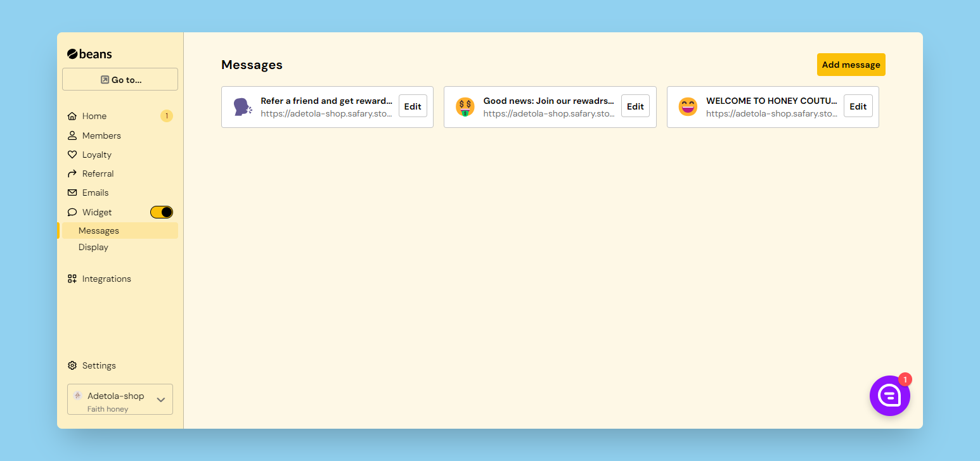Click the grinning emoji on WELCOME message
Viewport: 980px width, 461px height.
click(x=688, y=107)
